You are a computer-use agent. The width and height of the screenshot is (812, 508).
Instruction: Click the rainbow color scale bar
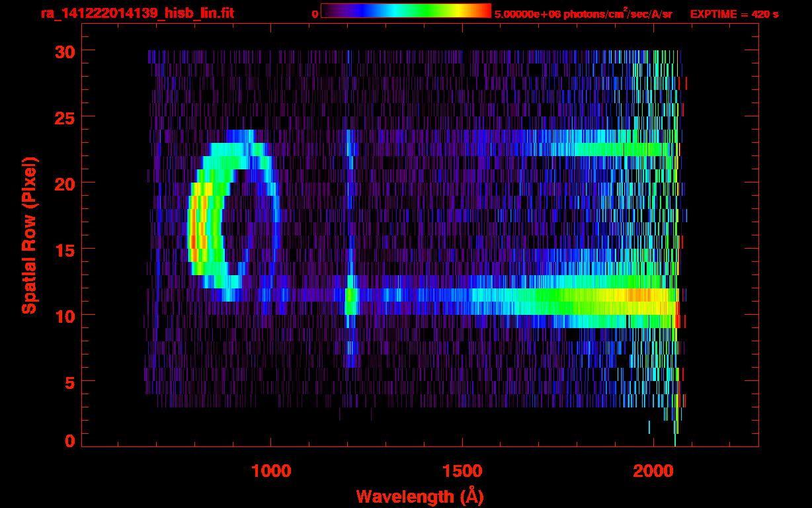pos(406,11)
